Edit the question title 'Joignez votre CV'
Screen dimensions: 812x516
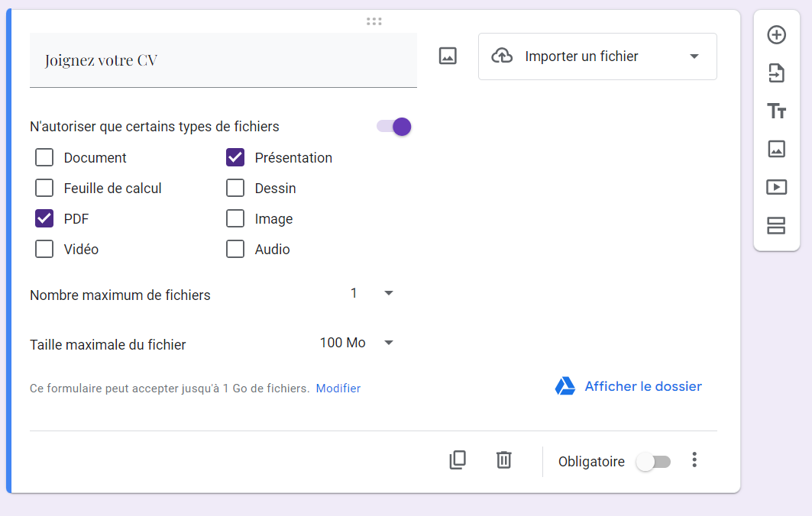[223, 60]
